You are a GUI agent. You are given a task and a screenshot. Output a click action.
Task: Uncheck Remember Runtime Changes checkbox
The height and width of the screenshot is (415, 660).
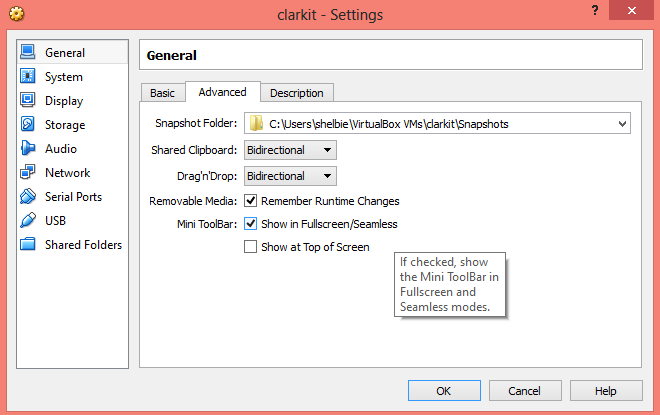[250, 201]
